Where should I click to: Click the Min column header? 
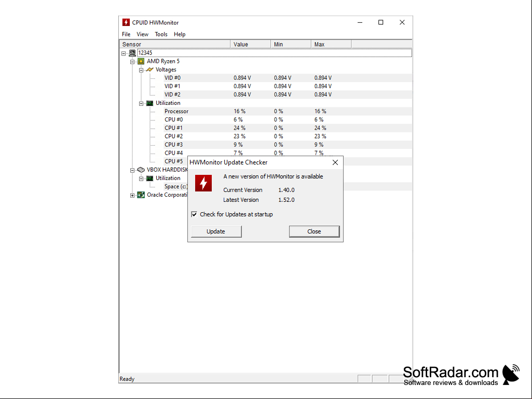pos(291,44)
